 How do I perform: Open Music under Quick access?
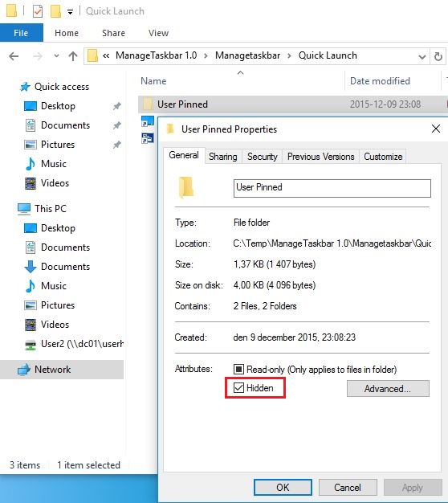[x=54, y=164]
